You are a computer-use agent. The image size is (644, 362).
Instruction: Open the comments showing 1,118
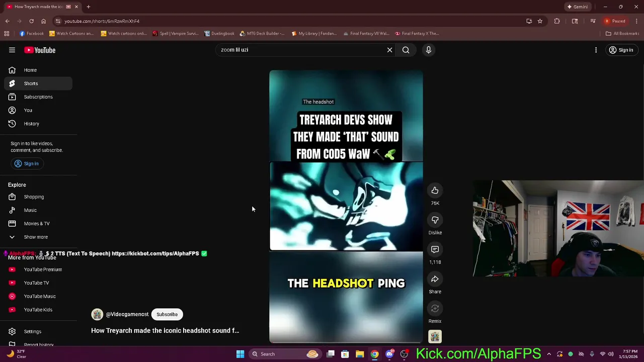click(435, 249)
